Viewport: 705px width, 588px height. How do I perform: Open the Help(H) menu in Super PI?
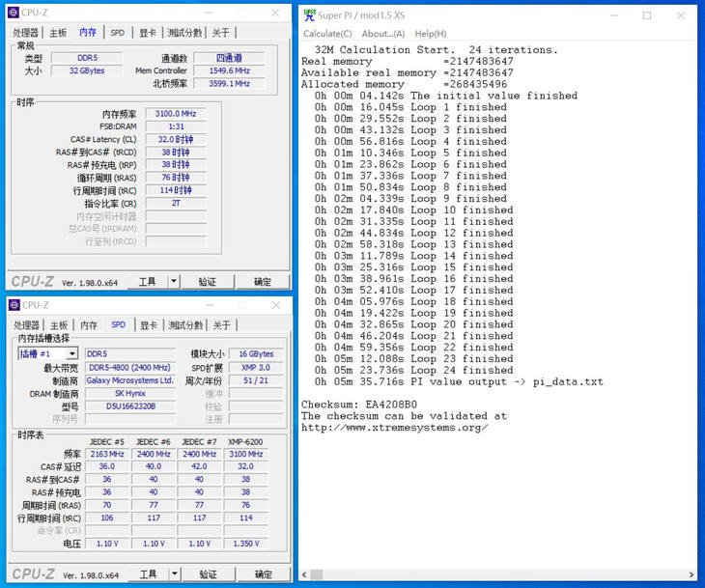tap(431, 34)
